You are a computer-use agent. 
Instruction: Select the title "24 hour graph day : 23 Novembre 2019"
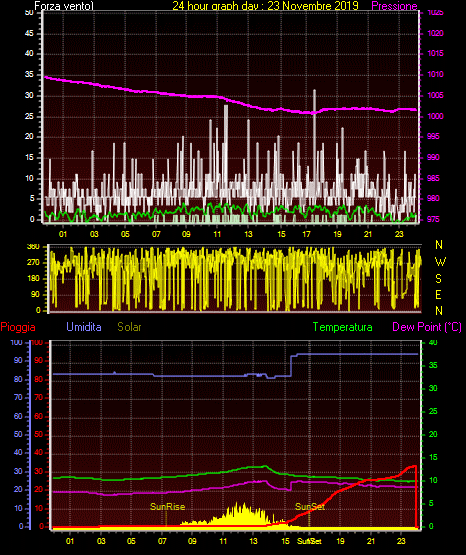[x=265, y=6]
